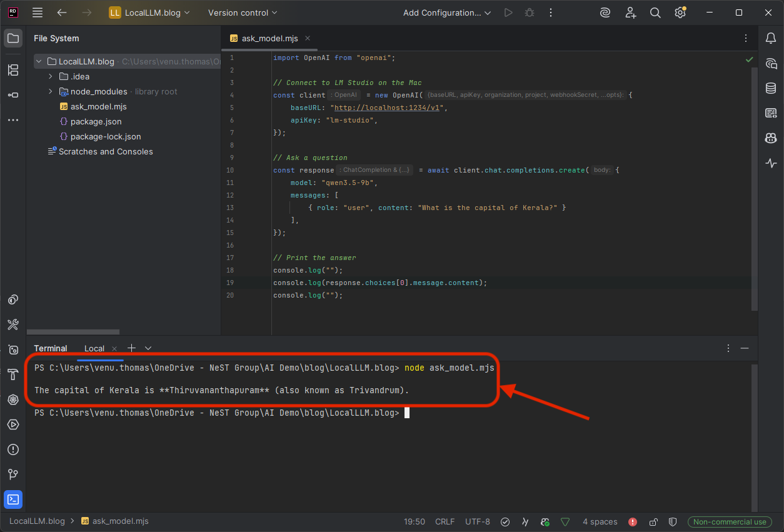The image size is (784, 532).
Task: Click the Debug bug icon
Action: [x=530, y=13]
